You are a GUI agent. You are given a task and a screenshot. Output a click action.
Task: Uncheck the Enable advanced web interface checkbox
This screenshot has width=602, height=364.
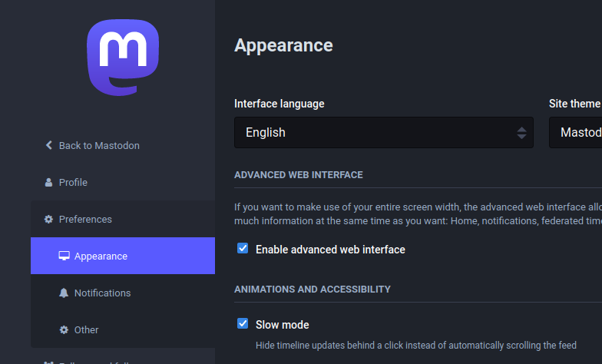243,248
